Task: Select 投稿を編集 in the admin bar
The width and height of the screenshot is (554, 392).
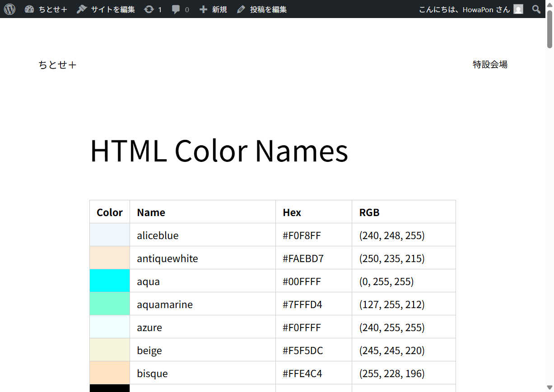Action: tap(262, 9)
